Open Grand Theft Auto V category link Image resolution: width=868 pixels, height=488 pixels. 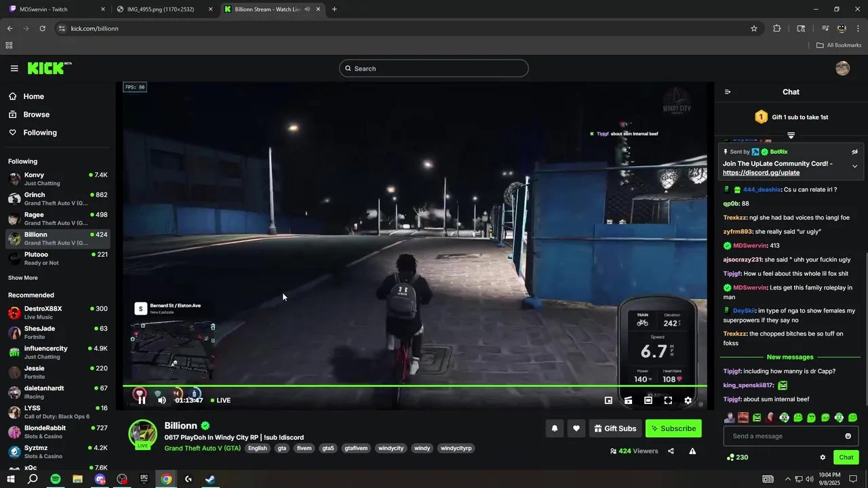click(202, 448)
